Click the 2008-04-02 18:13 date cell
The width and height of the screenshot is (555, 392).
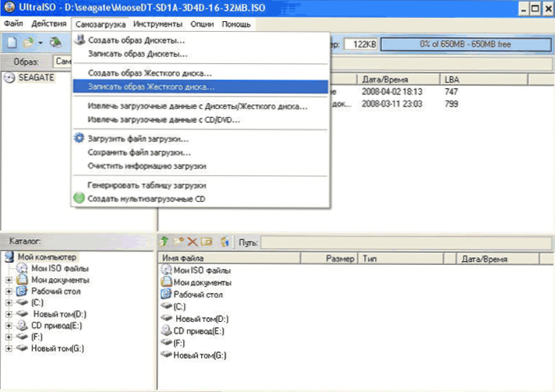[x=392, y=92]
